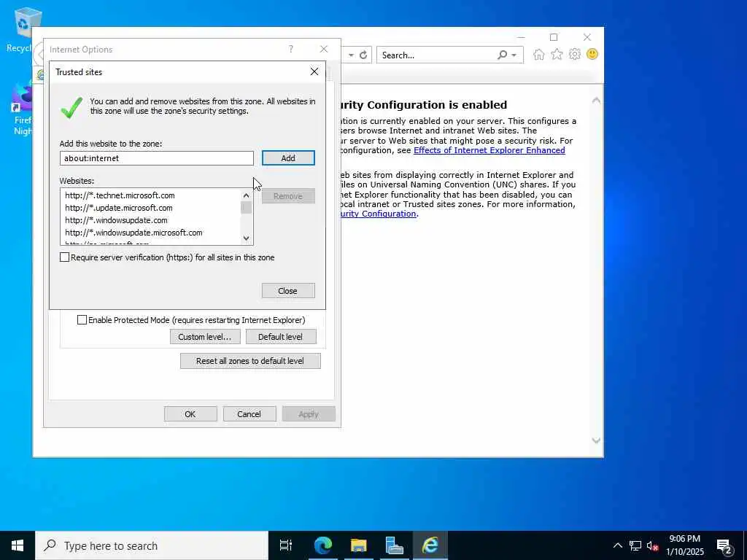The width and height of the screenshot is (747, 560).
Task: Click the Close button in Trusted sites
Action: 288,291
